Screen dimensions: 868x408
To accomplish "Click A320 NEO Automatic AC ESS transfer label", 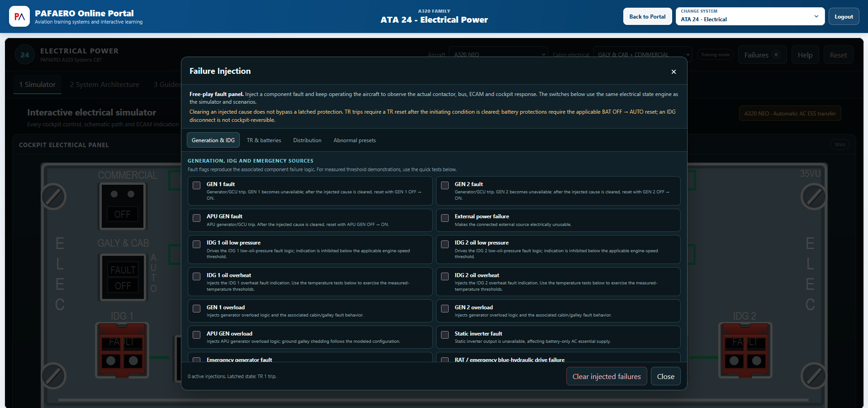I will click(790, 113).
